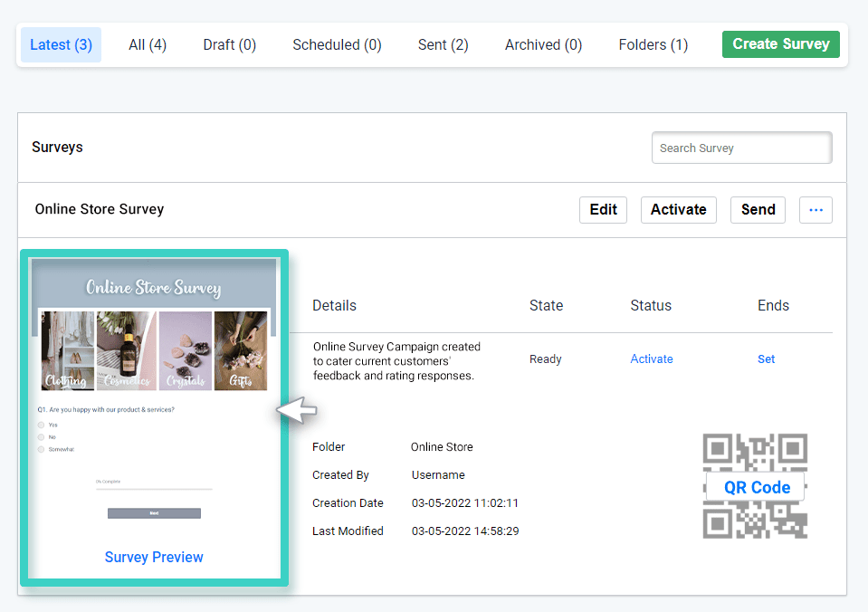Select the No answer option

pyautogui.click(x=41, y=437)
